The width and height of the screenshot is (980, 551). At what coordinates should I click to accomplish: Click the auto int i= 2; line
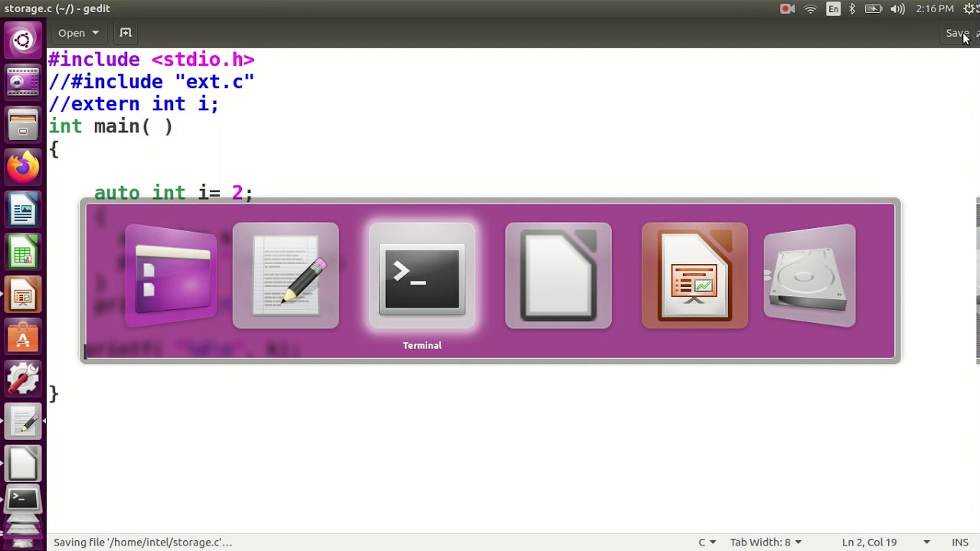(x=174, y=192)
